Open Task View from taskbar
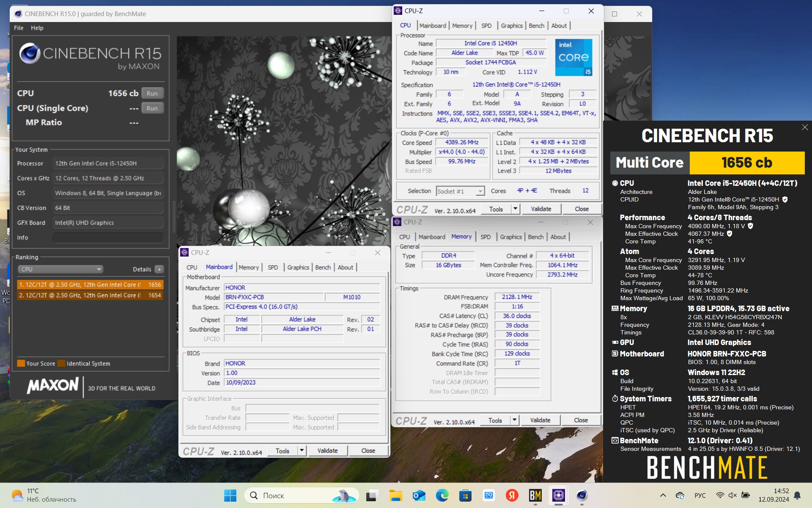Image resolution: width=812 pixels, height=508 pixels. coord(372,495)
